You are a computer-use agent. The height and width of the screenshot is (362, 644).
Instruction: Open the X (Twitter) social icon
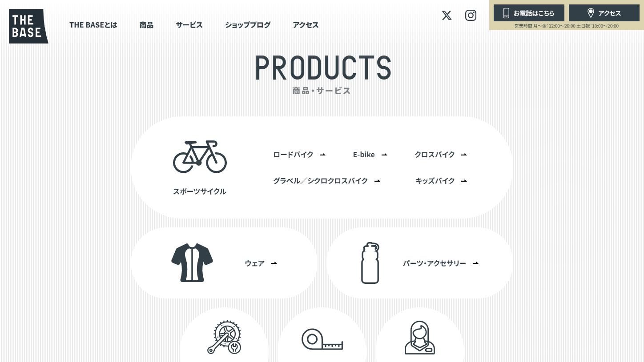(x=447, y=15)
